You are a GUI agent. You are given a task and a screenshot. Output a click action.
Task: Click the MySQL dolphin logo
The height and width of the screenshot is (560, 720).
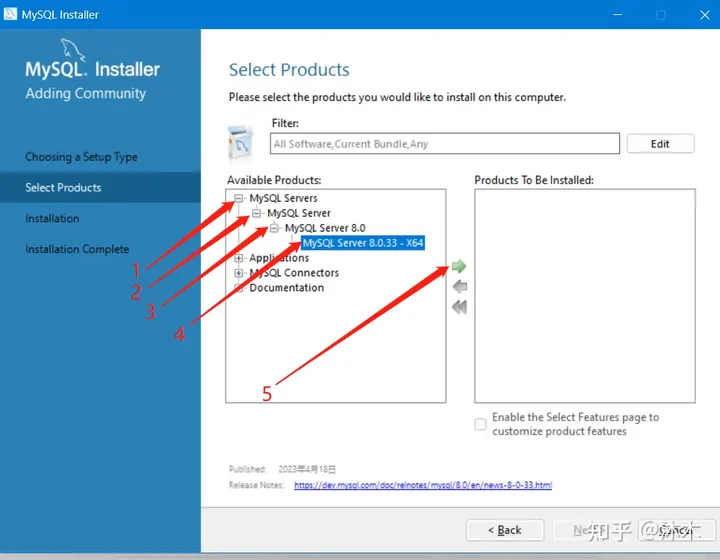point(73,50)
